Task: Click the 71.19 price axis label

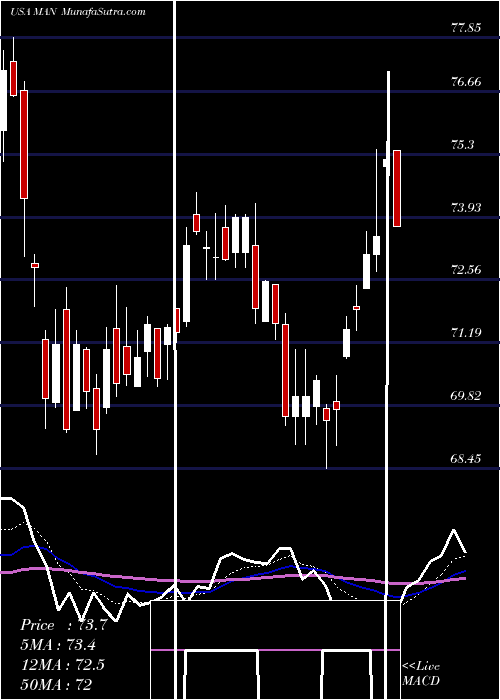Action: pos(466,332)
